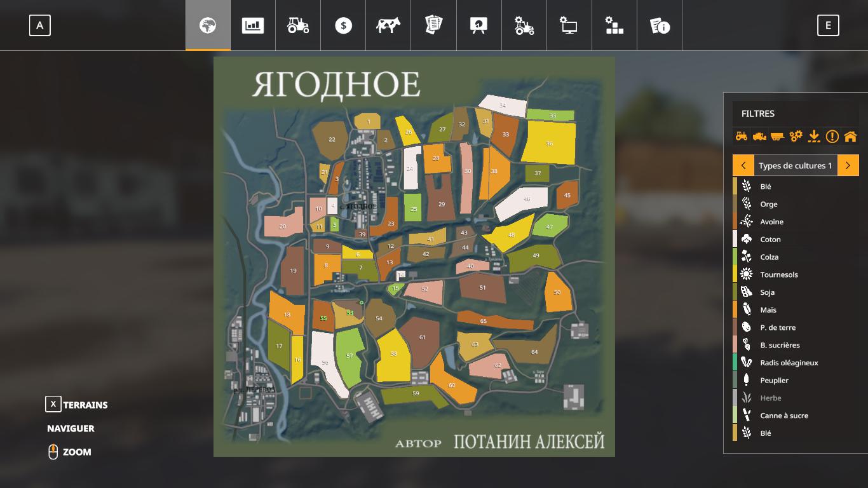Open the help info document icon
The height and width of the screenshot is (488, 868).
click(660, 25)
